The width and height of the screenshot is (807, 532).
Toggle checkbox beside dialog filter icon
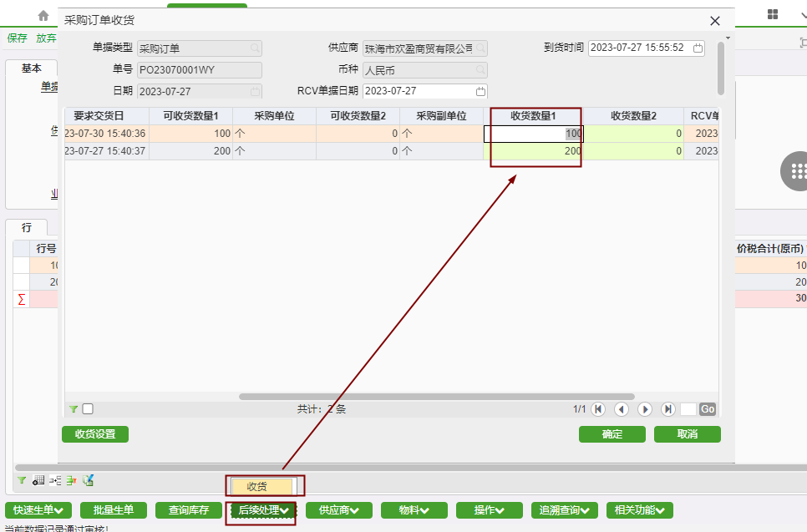point(88,409)
